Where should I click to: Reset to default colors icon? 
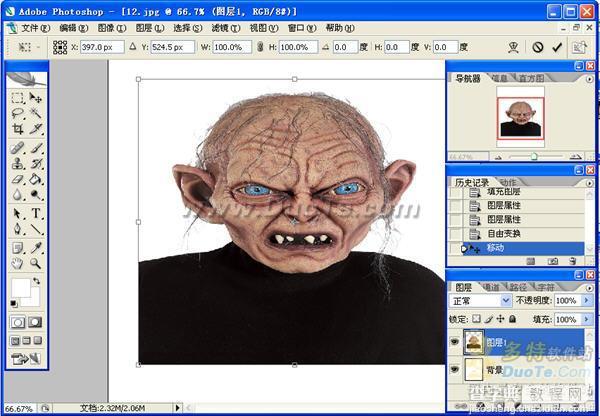(x=13, y=304)
